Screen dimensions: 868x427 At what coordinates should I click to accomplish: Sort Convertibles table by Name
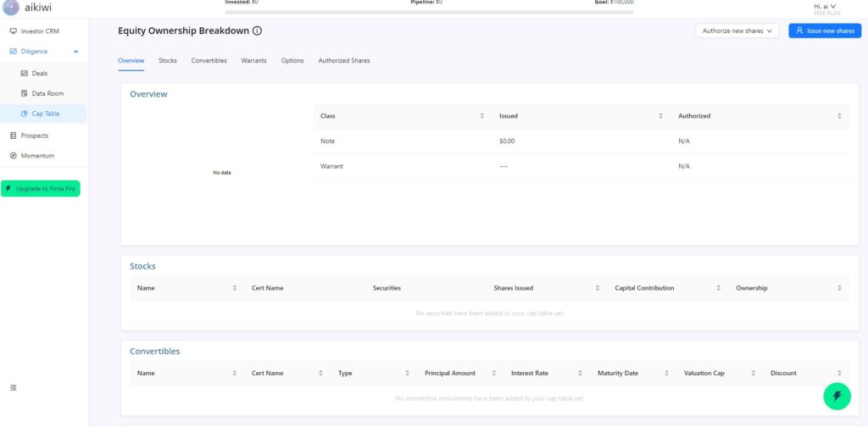point(234,374)
